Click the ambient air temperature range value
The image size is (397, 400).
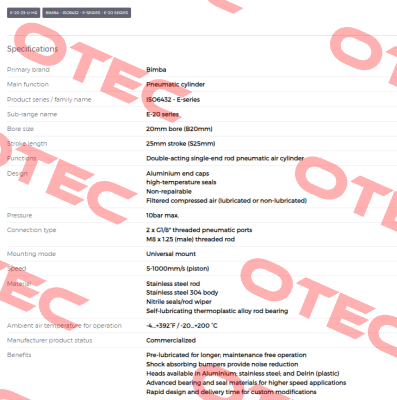click(182, 326)
